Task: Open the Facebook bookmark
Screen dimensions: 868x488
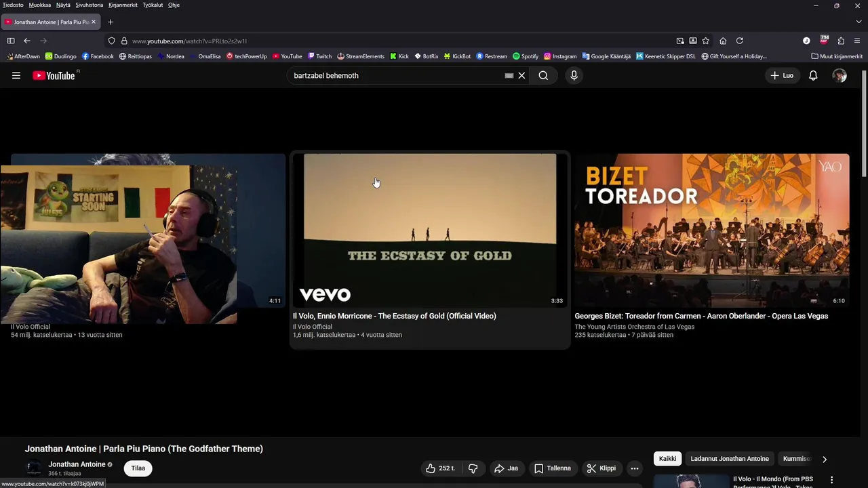Action: tap(98, 56)
